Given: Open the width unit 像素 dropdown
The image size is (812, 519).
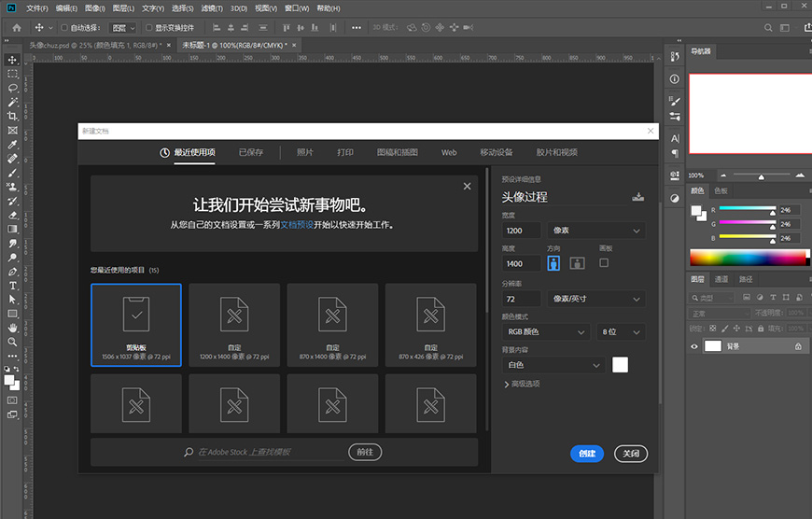Looking at the screenshot, I should (596, 231).
